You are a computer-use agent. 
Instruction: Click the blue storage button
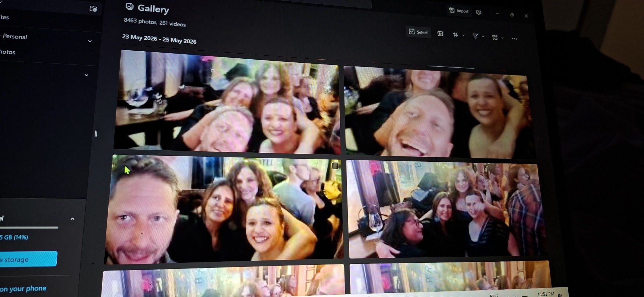click(28, 259)
